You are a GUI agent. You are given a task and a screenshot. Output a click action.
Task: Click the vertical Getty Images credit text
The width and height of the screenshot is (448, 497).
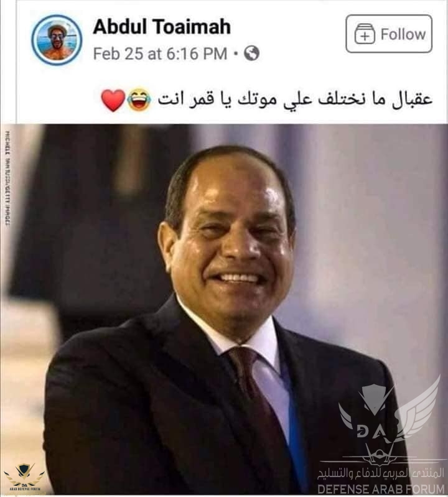(x=7, y=178)
